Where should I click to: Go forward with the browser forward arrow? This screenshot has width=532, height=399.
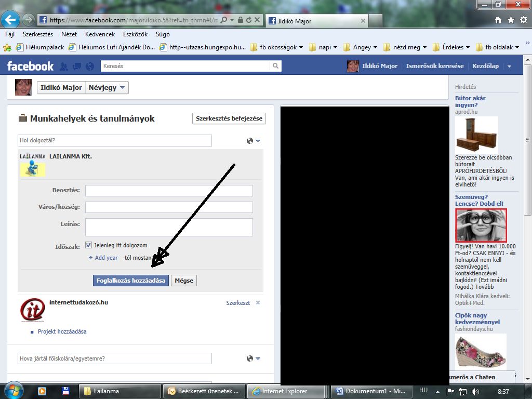tap(29, 20)
